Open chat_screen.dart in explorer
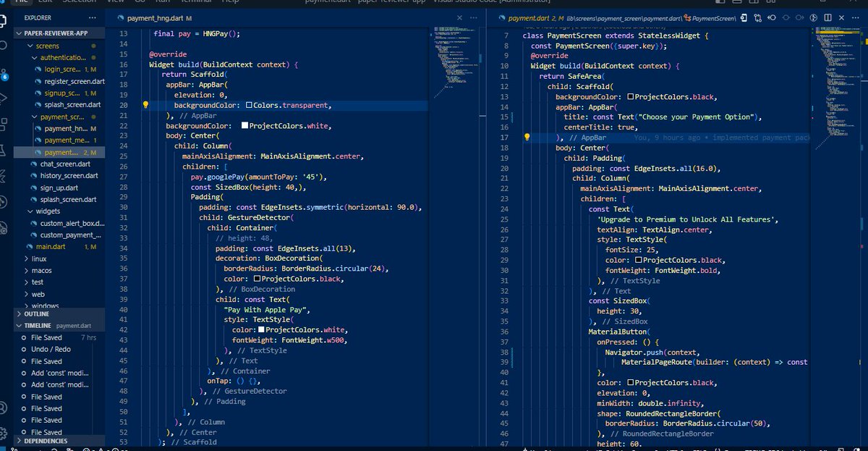The height and width of the screenshot is (451, 868). coord(60,164)
